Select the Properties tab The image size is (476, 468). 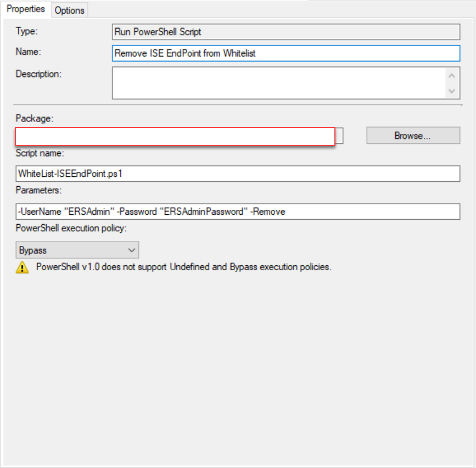(26, 9)
